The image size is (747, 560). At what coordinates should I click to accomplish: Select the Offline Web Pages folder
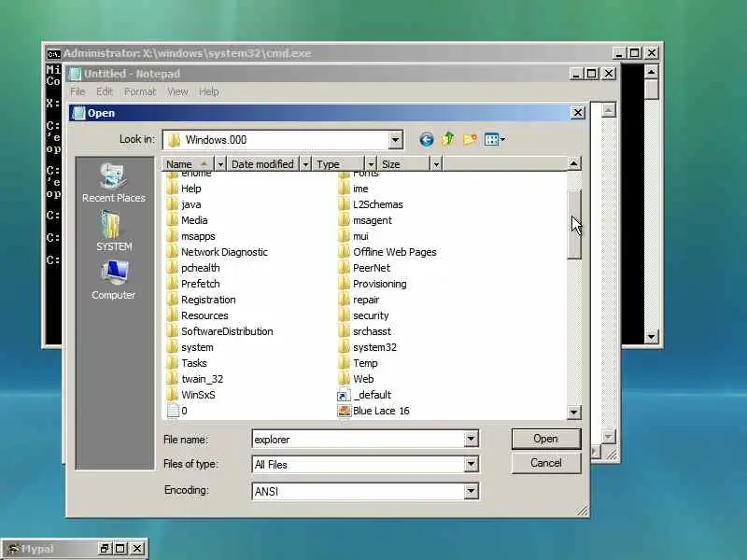point(388,252)
